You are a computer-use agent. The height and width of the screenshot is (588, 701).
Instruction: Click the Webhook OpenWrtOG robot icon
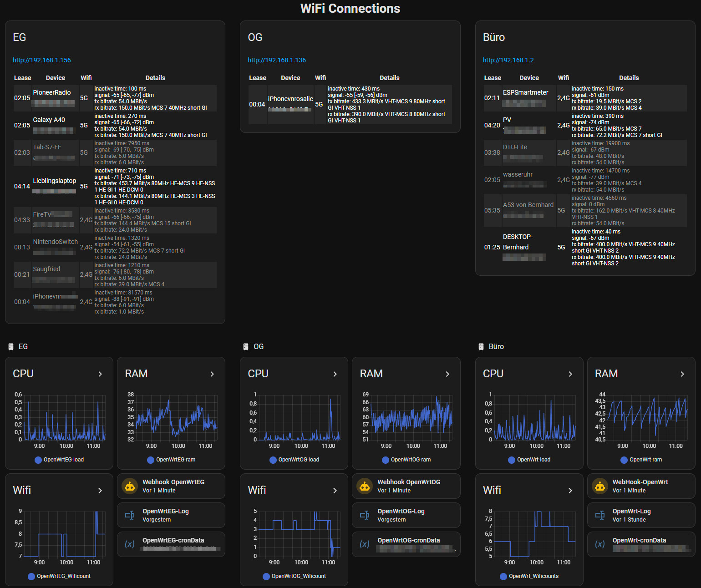tap(365, 486)
